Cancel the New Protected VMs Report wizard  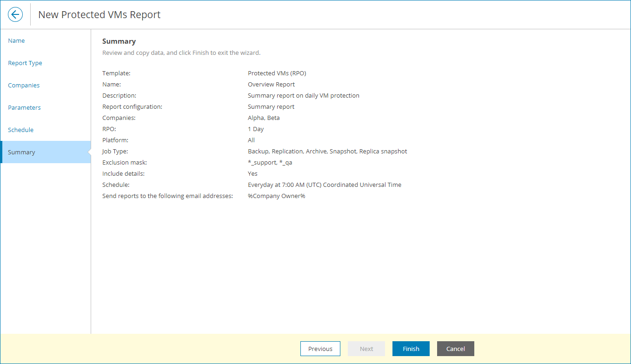coord(455,349)
